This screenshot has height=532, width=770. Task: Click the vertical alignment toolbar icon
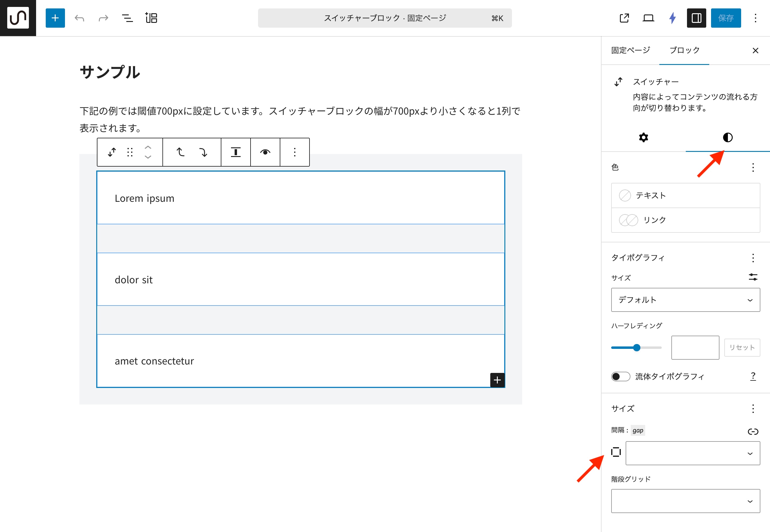[x=236, y=152]
